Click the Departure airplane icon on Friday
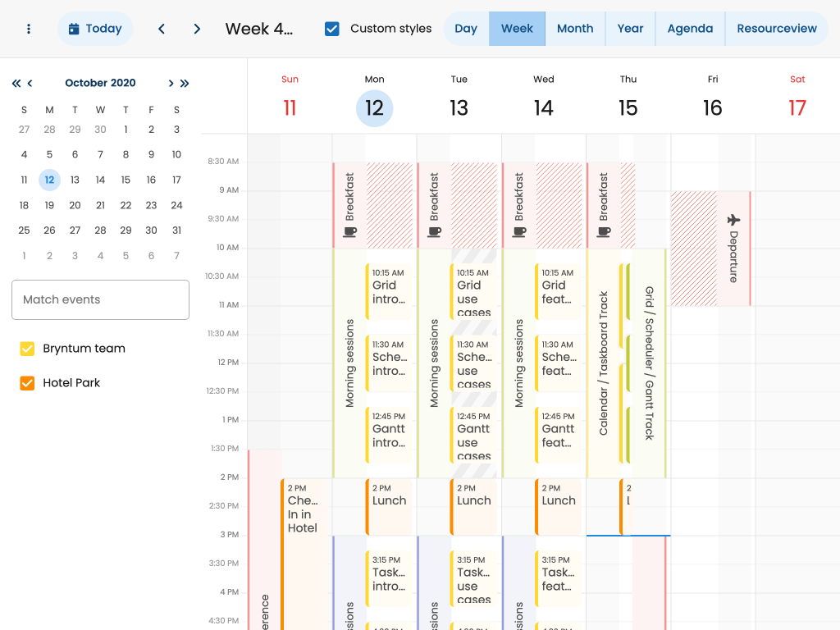This screenshot has width=840, height=630. tap(733, 220)
